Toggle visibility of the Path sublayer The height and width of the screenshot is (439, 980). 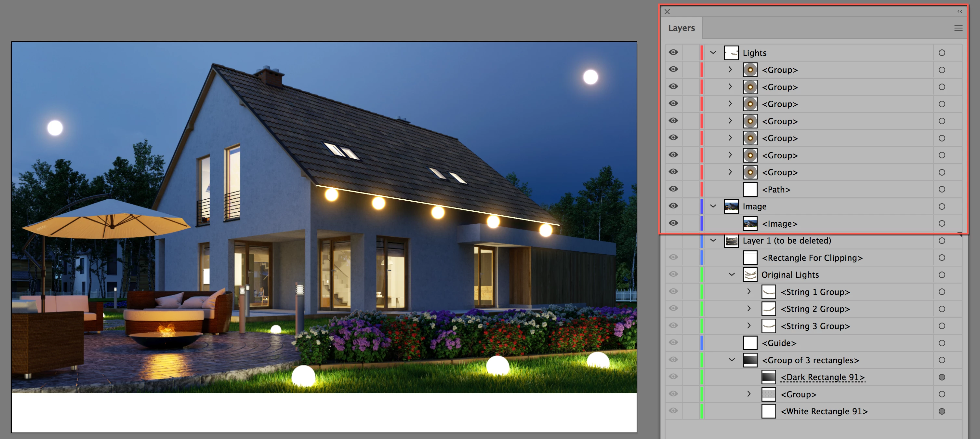pyautogui.click(x=673, y=189)
